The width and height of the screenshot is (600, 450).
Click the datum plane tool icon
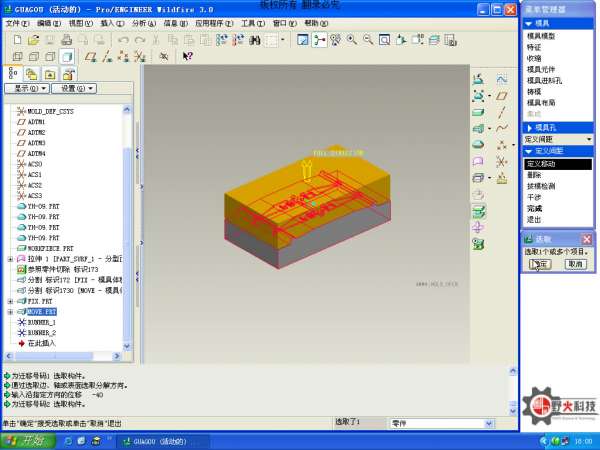pyautogui.click(x=502, y=96)
